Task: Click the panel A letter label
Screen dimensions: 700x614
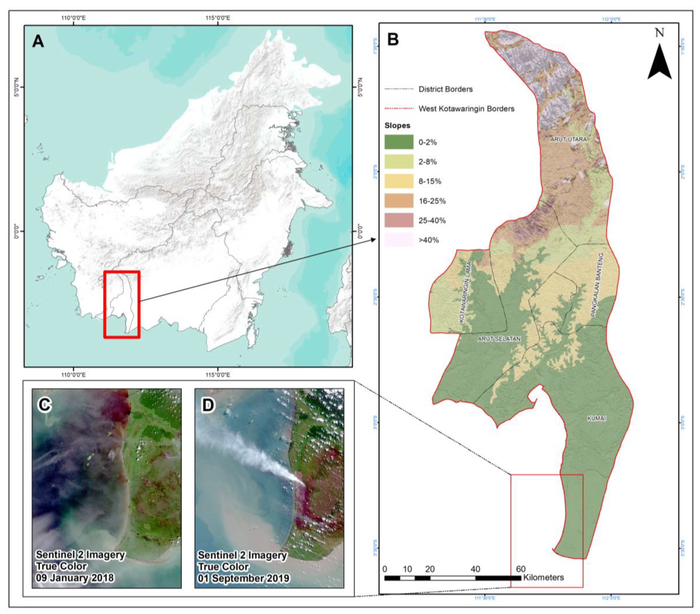Action: (x=38, y=42)
